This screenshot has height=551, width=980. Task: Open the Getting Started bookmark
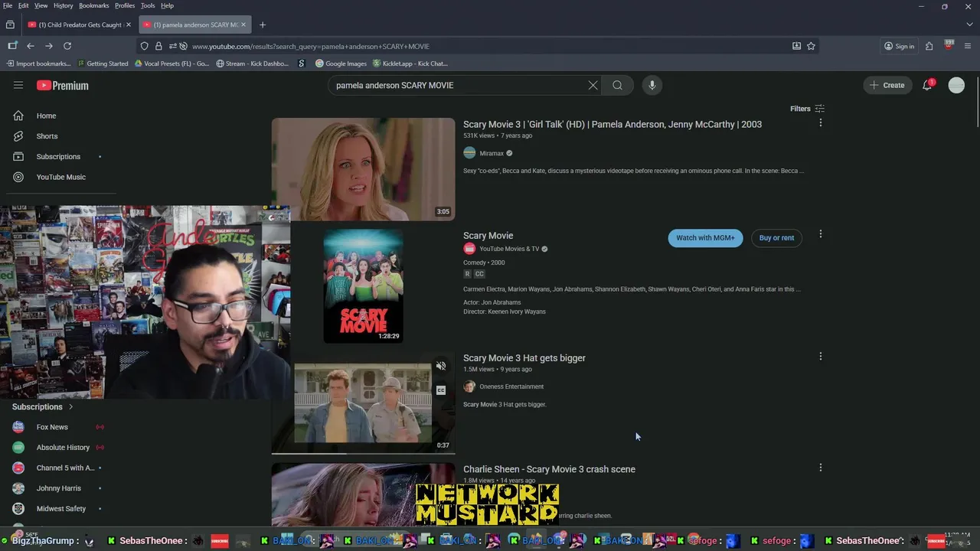point(103,64)
